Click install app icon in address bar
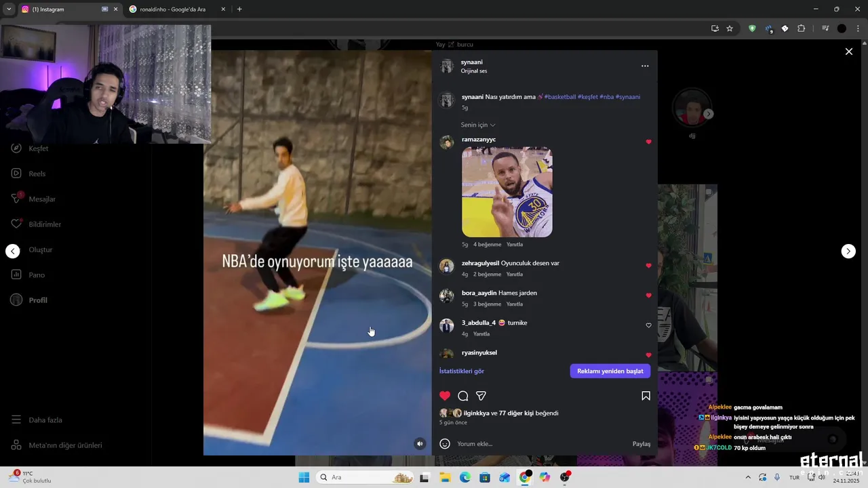Viewport: 868px width, 488px height. click(x=715, y=28)
